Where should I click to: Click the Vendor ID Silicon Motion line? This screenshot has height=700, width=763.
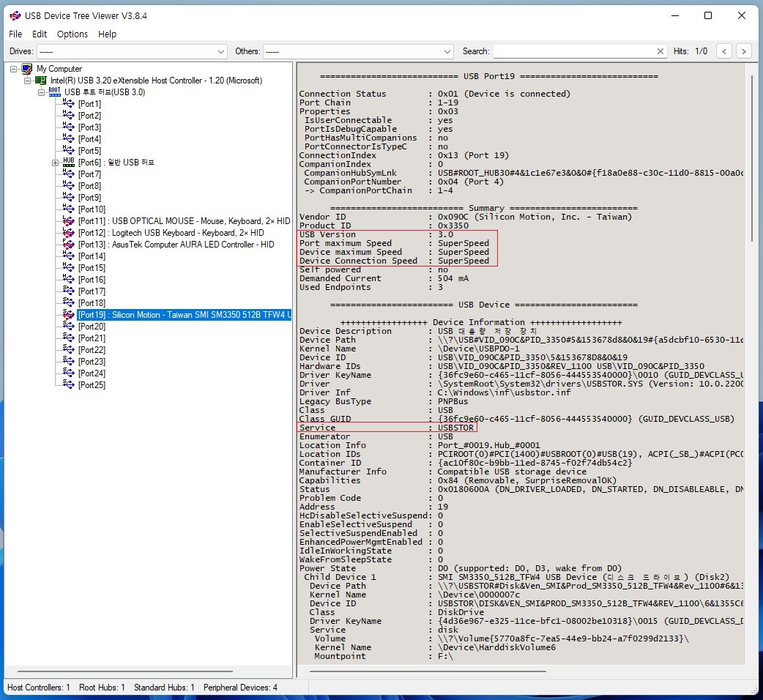coord(466,217)
